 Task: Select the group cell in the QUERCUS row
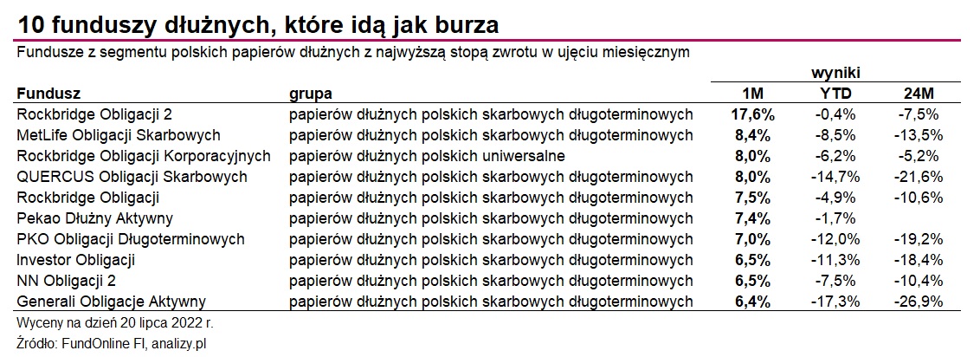pyautogui.click(x=491, y=177)
